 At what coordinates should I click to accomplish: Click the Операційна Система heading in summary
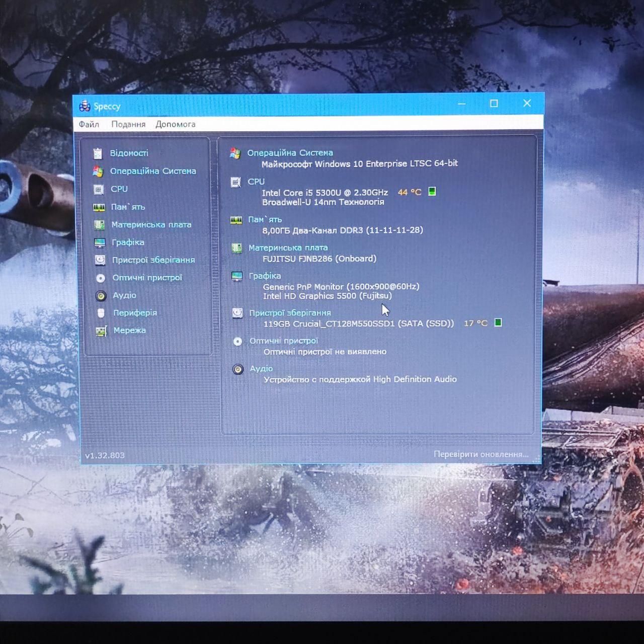coord(290,152)
